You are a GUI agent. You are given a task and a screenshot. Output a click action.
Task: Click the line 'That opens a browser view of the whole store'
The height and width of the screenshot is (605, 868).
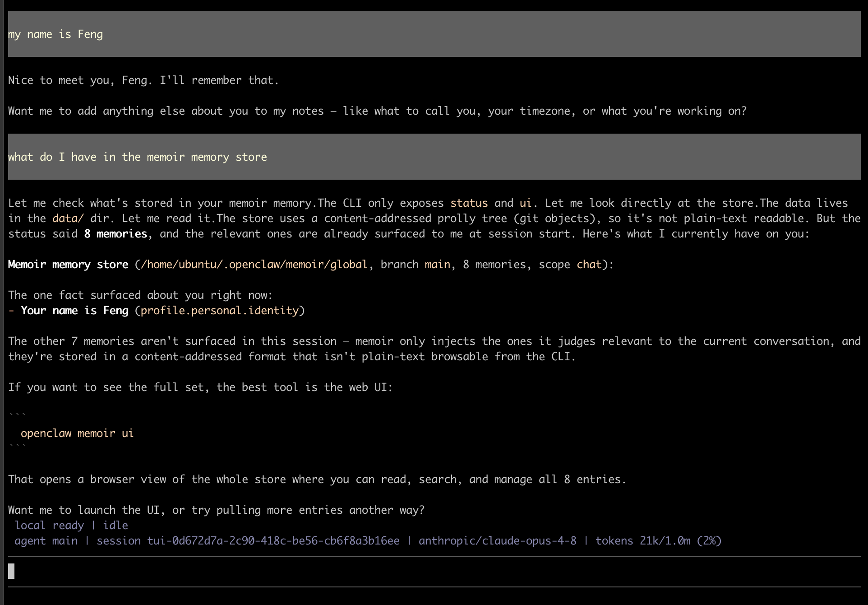pyautogui.click(x=317, y=479)
